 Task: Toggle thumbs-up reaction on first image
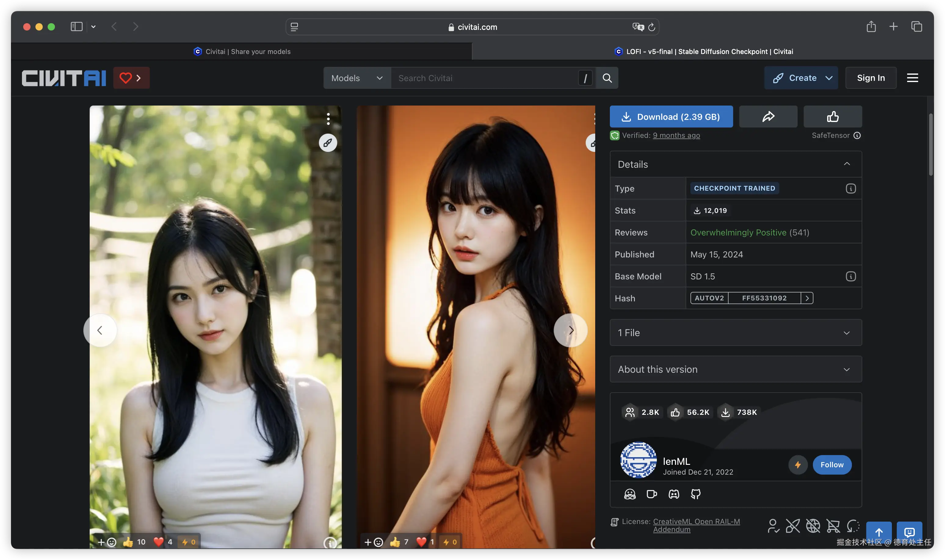129,542
